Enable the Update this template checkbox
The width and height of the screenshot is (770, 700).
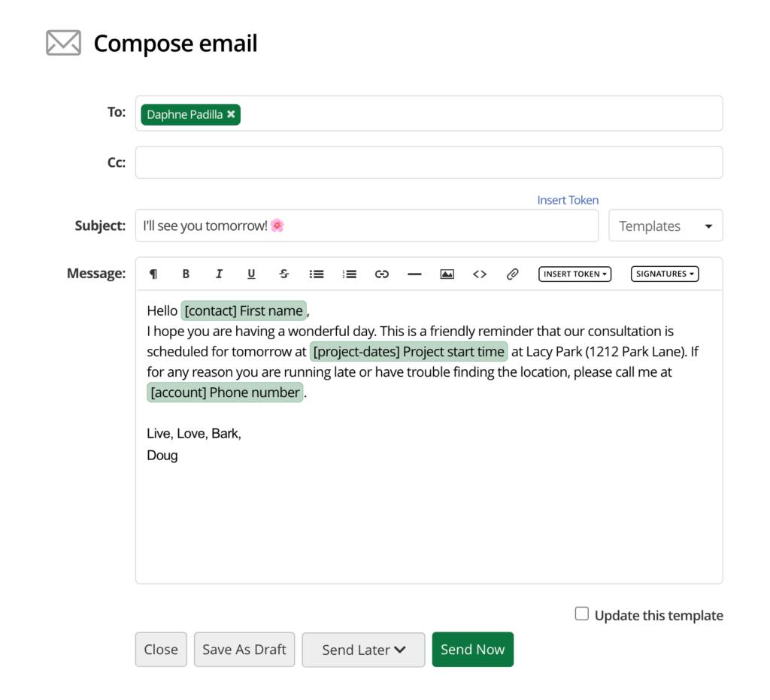tap(582, 614)
